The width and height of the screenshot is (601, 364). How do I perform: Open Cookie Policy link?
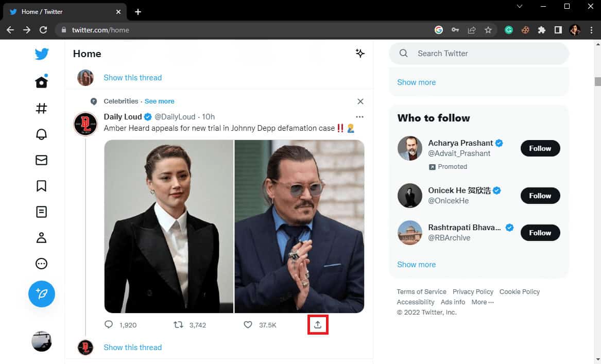pyautogui.click(x=519, y=291)
